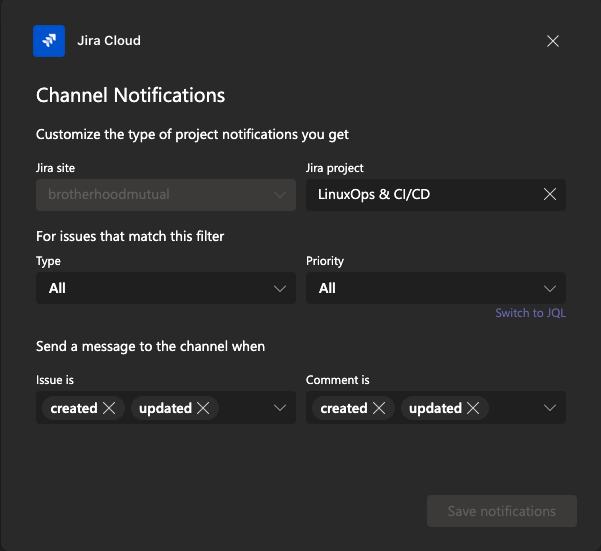Expand the Priority filter dropdown

point(435,288)
